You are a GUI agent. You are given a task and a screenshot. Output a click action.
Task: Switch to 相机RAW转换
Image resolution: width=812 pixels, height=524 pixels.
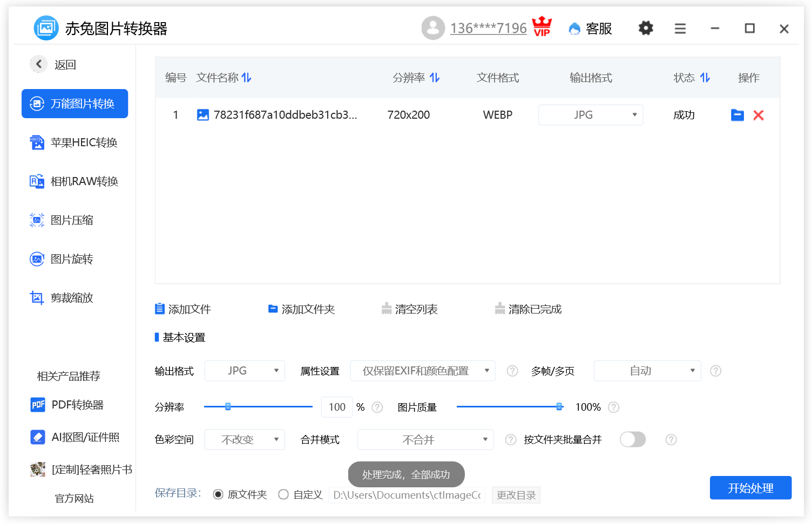tap(75, 181)
